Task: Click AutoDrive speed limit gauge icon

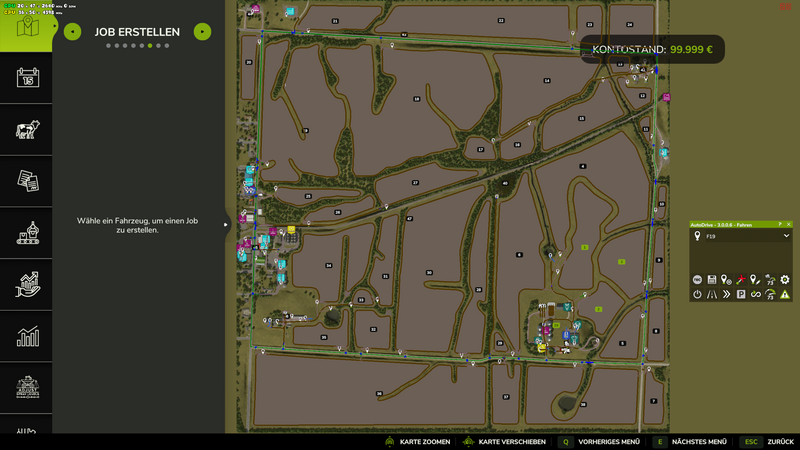Action: 770,294
